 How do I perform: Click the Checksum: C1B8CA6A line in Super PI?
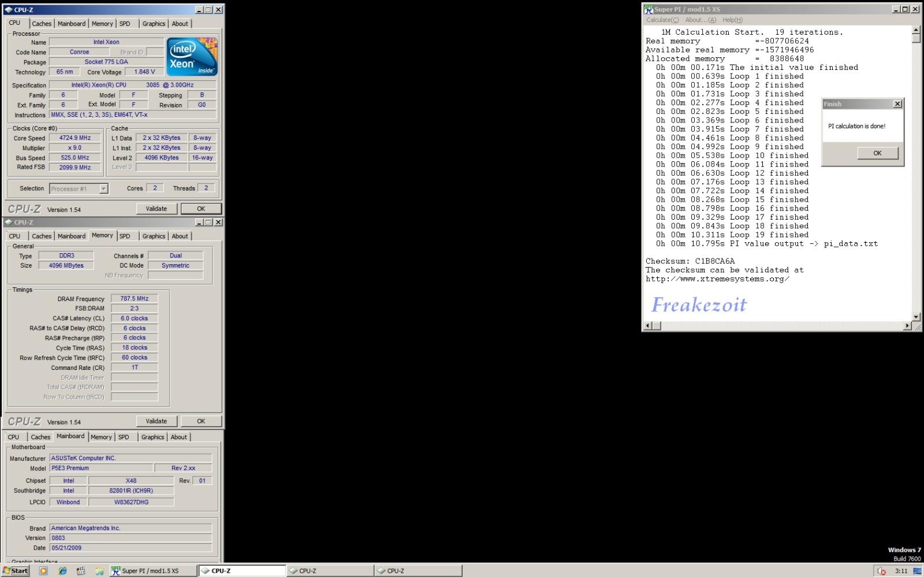coord(690,261)
